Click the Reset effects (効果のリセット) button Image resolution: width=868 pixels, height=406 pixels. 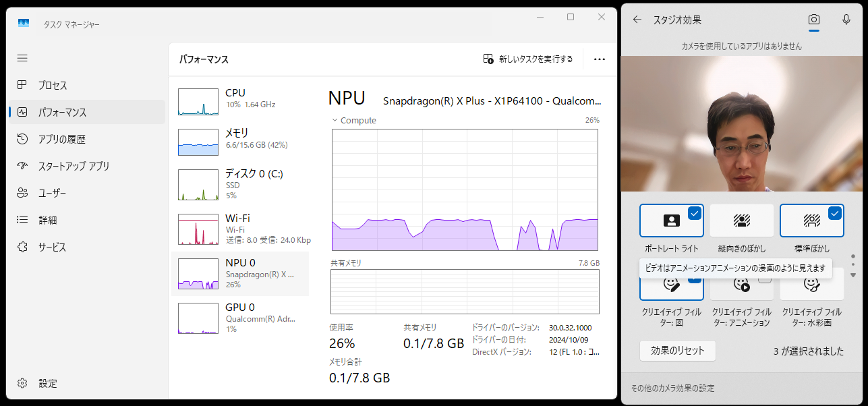(x=677, y=351)
